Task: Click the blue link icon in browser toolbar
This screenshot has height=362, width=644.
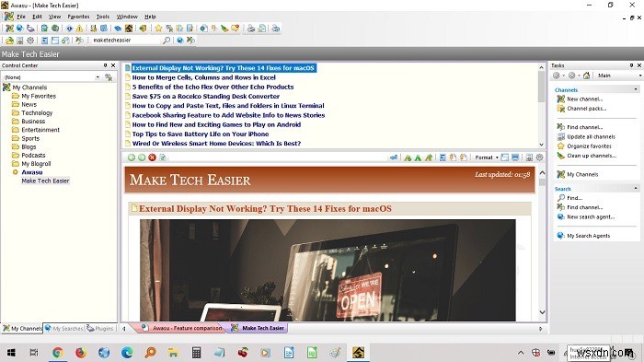Action: coord(394,158)
